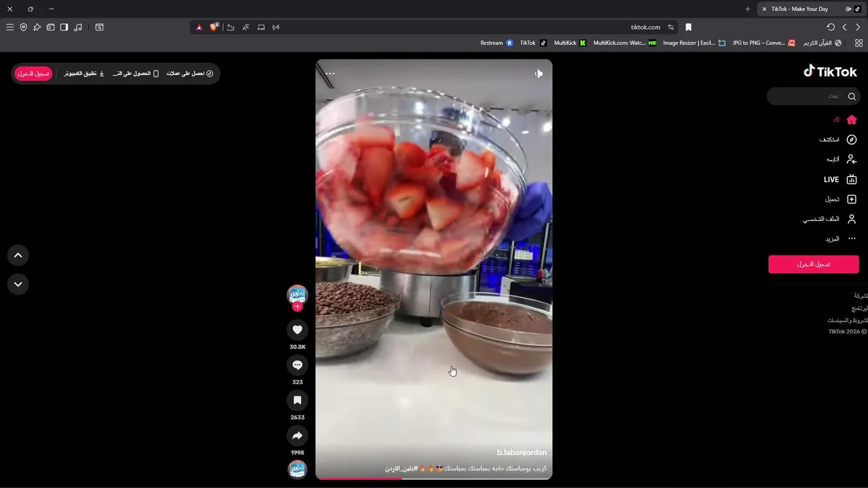Open the Explore compass item
Image resolution: width=868 pixels, height=488 pixels.
coord(838,140)
